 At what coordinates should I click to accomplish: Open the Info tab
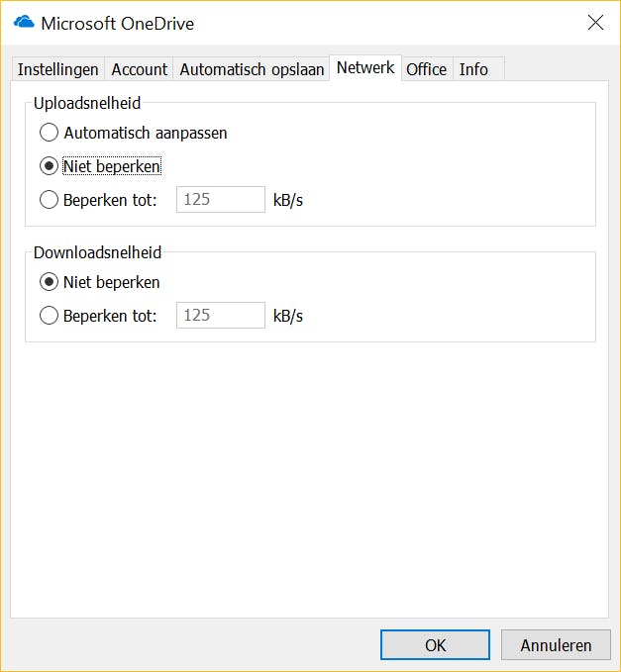pyautogui.click(x=473, y=69)
